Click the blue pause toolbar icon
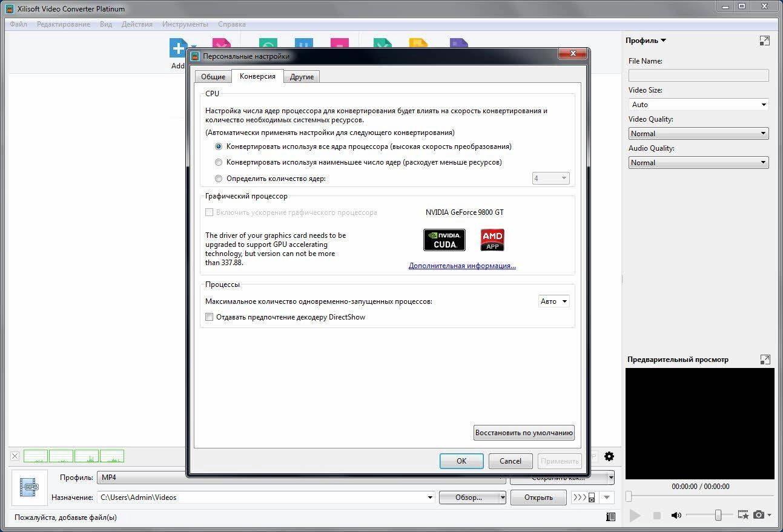The image size is (783, 532). coord(303,44)
